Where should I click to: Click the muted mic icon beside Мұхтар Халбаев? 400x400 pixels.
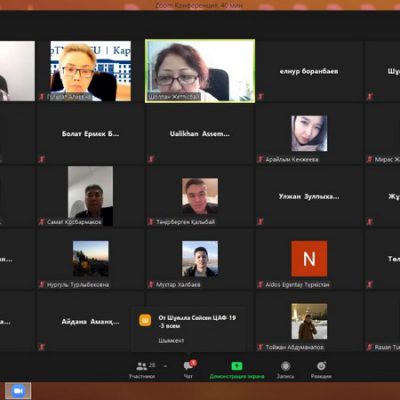(x=151, y=284)
